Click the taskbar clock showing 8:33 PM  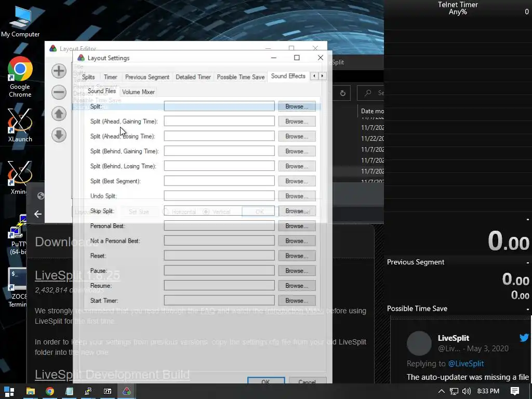coord(488,391)
